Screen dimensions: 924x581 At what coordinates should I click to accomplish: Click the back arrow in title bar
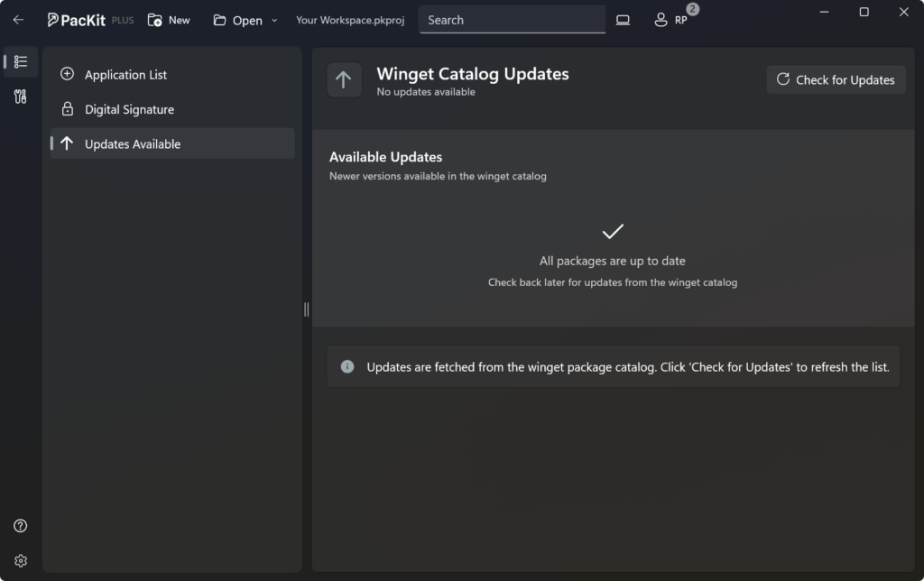tap(18, 20)
